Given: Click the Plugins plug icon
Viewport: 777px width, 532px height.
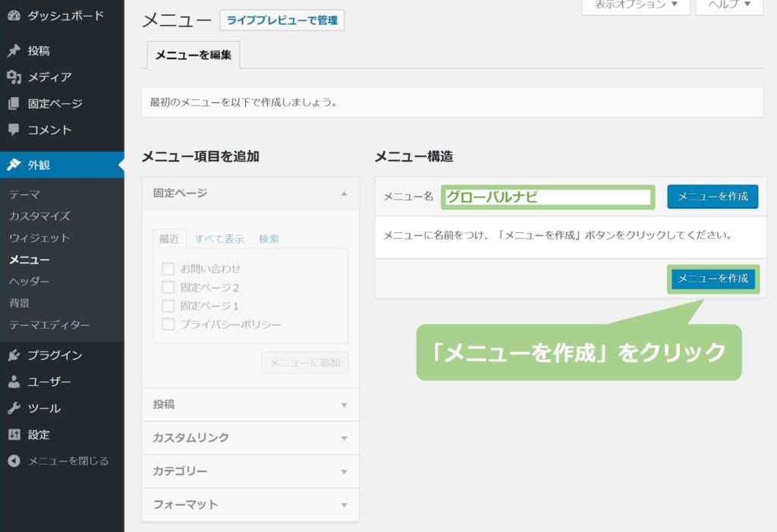Looking at the screenshot, I should 14,355.
